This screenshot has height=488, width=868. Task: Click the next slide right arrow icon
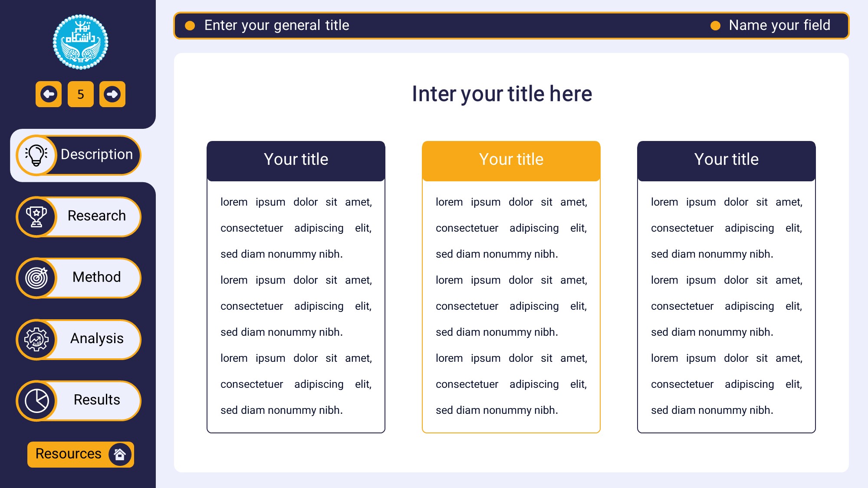click(112, 94)
